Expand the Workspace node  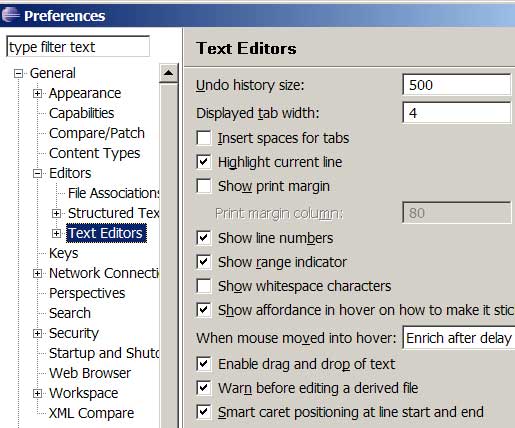37,393
